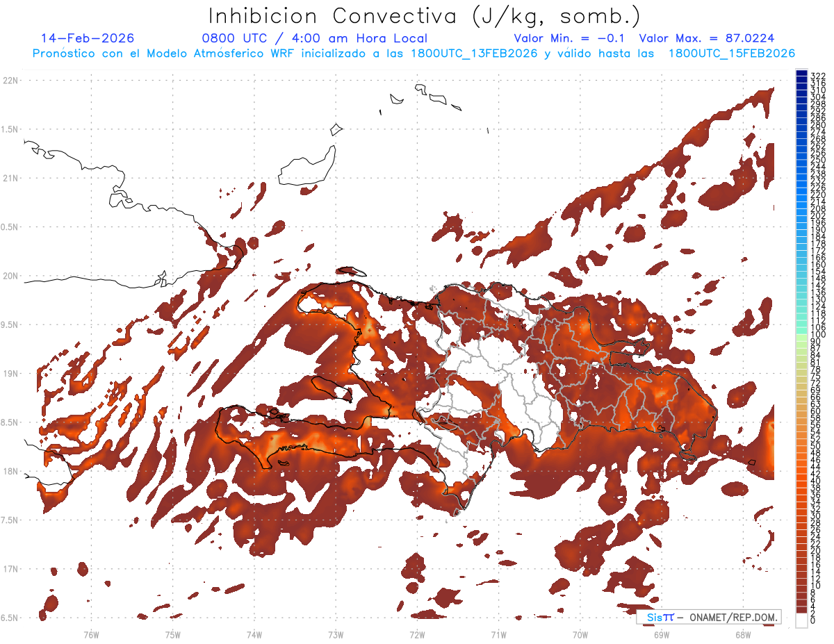
Task: Click the "69W" longitude label
Action: (662, 634)
